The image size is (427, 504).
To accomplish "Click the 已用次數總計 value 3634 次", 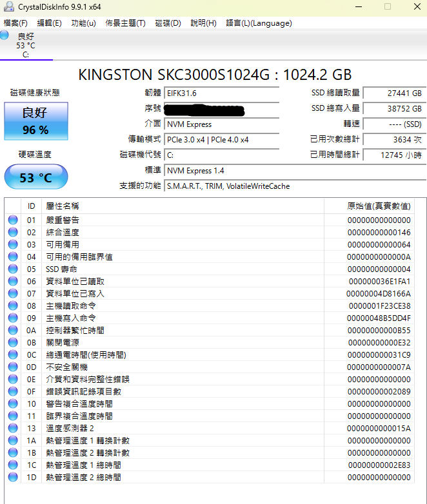I will coord(395,140).
